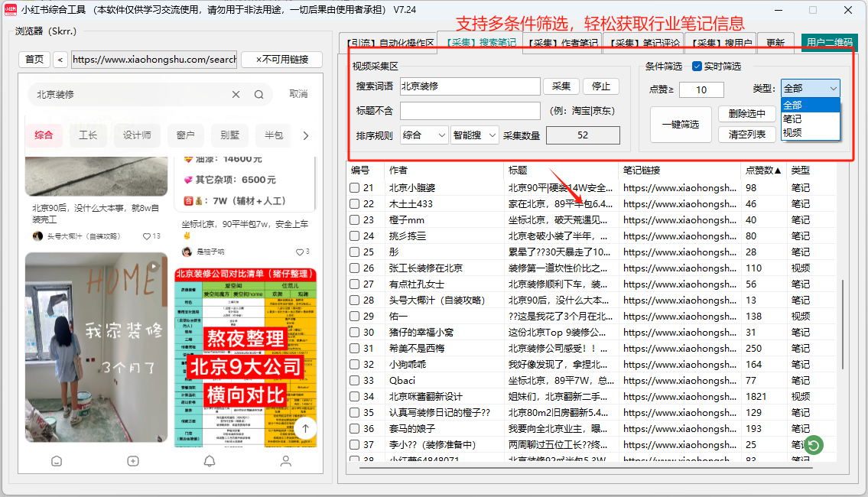Click the profile person icon in bottom navigation
Image resolution: width=868 pixels, height=497 pixels.
(285, 461)
